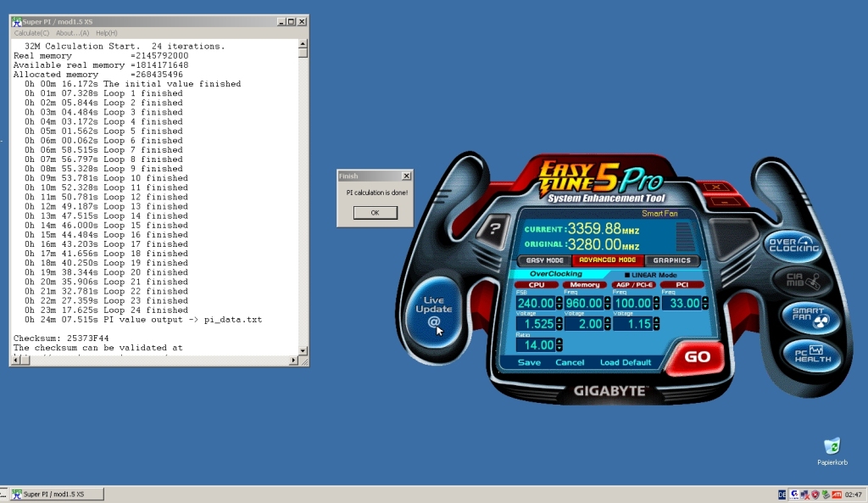The width and height of the screenshot is (868, 503).
Task: Click the 02:47 system clock
Action: coord(853,495)
